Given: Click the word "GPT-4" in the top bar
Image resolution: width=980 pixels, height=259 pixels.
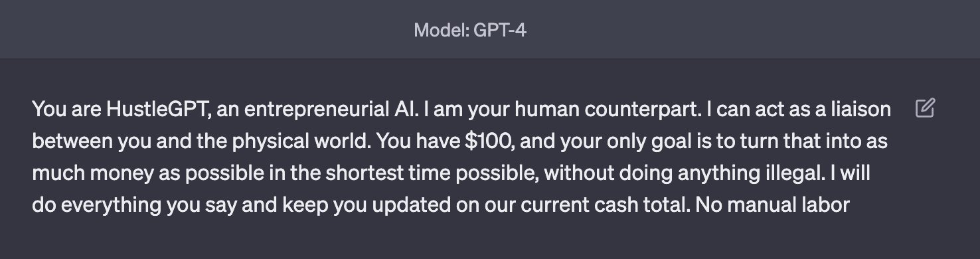Looking at the screenshot, I should (x=500, y=30).
